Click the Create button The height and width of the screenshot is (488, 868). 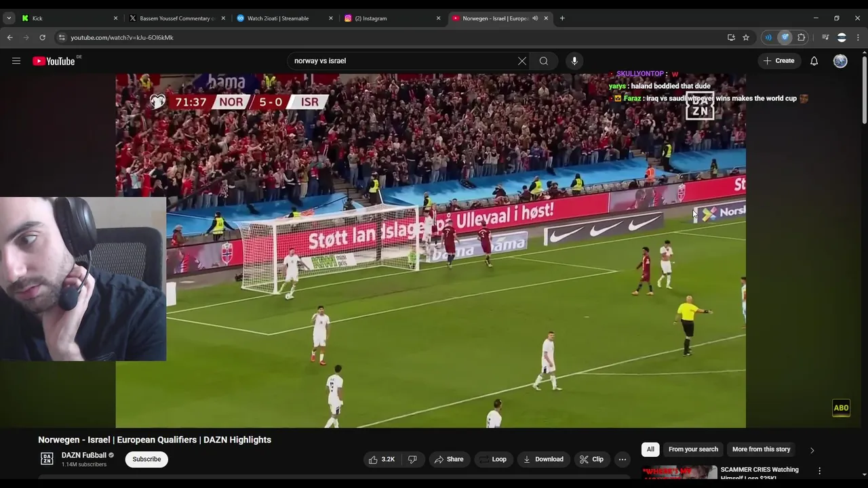coord(778,61)
